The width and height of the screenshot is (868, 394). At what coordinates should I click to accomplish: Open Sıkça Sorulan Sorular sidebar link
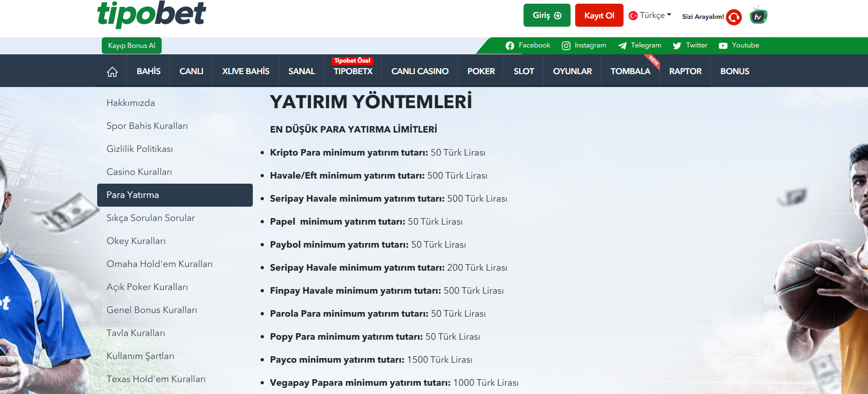pos(151,218)
